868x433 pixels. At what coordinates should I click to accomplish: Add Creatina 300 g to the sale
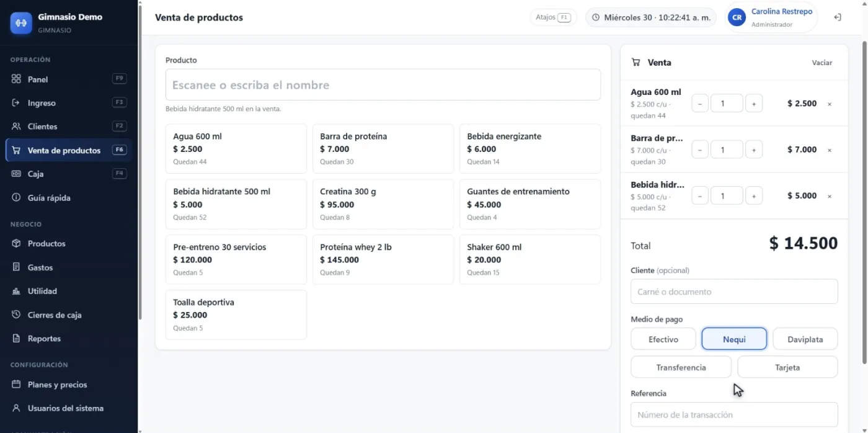383,204
